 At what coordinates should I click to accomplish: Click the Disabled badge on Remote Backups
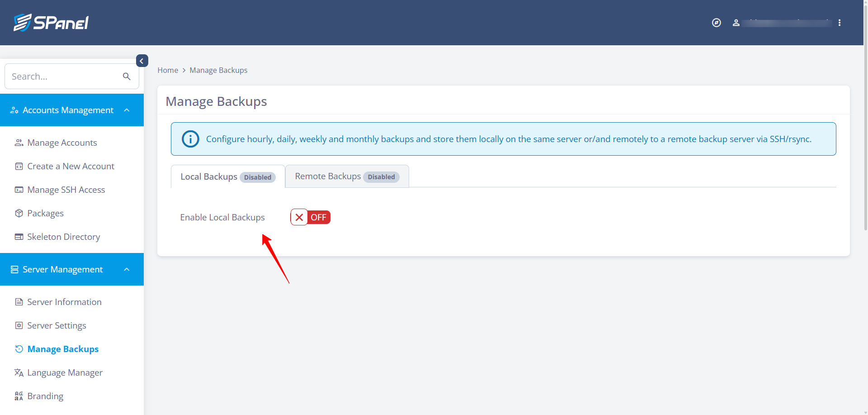pyautogui.click(x=381, y=177)
